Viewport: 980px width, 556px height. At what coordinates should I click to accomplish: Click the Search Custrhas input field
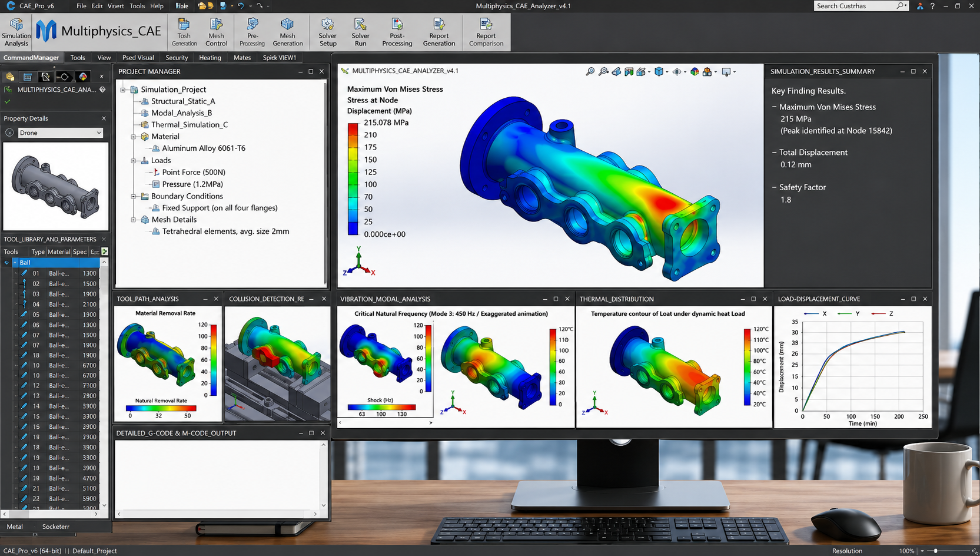855,6
